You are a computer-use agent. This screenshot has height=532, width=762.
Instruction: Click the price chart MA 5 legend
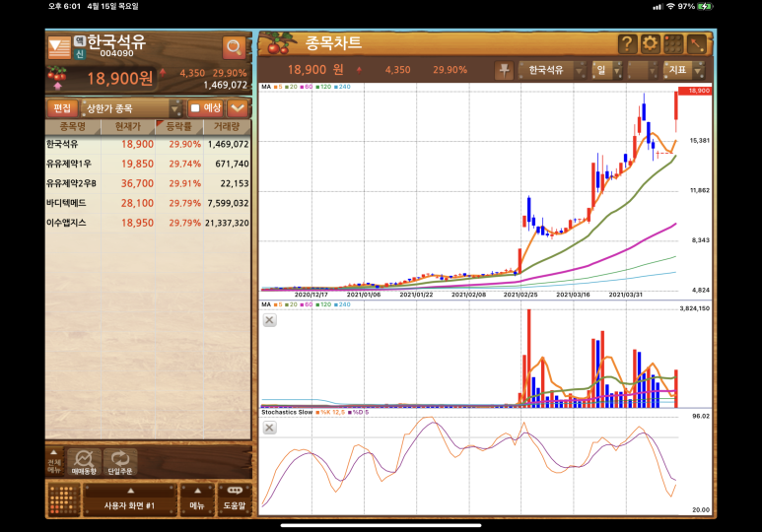click(x=278, y=87)
